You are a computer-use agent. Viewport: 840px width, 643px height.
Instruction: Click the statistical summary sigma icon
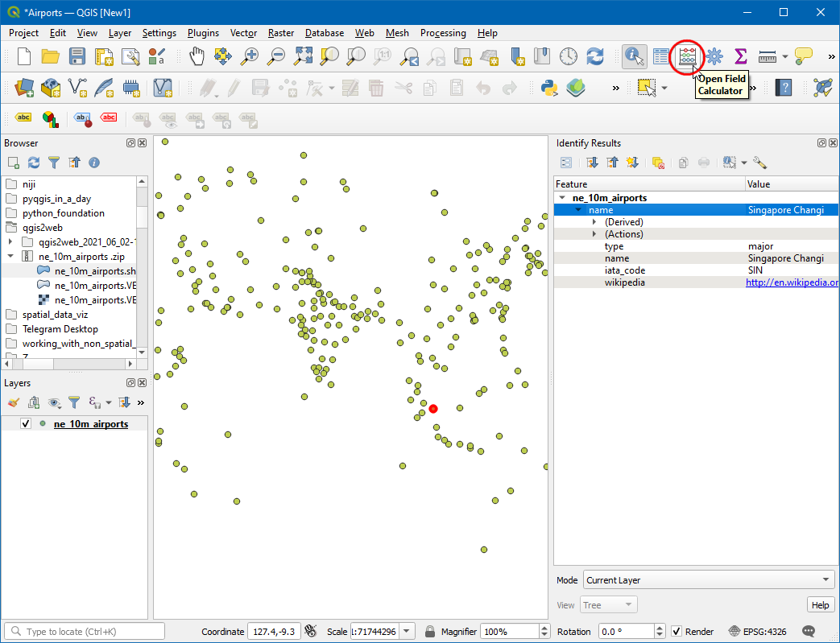740,56
